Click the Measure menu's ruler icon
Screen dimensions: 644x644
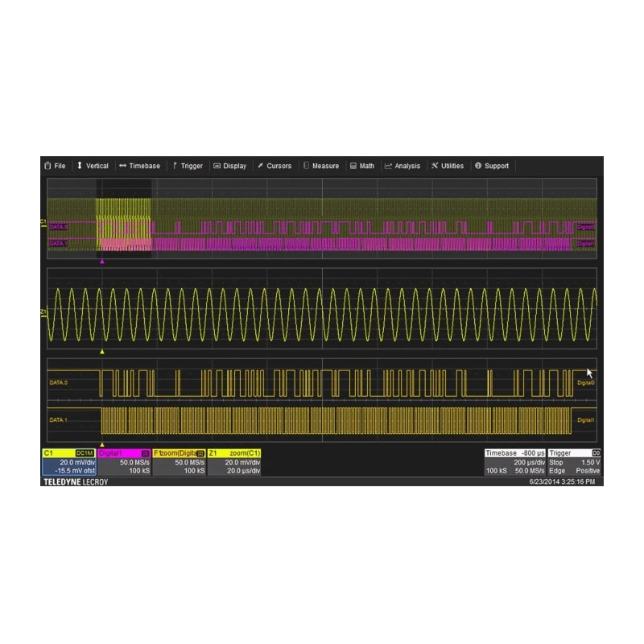[x=306, y=166]
